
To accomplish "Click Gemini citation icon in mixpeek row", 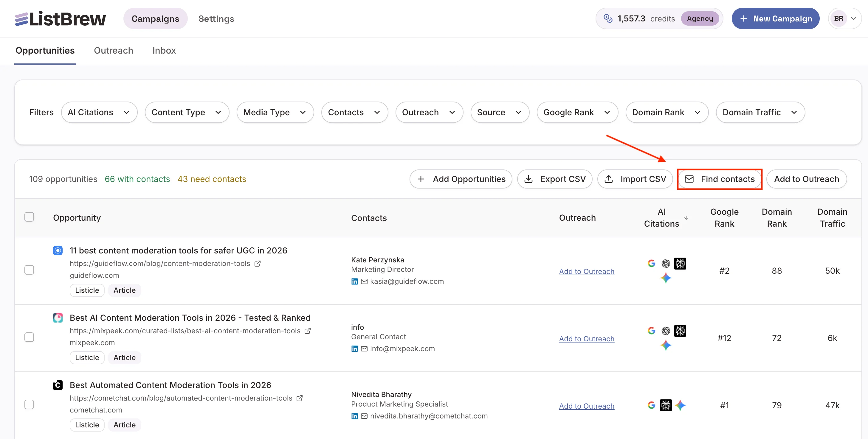I will tap(666, 345).
